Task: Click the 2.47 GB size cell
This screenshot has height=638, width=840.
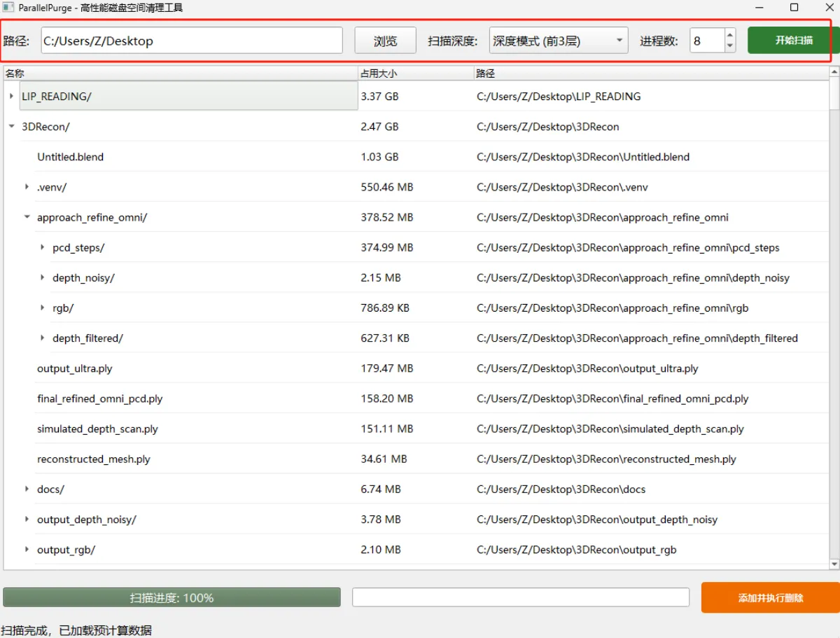Action: pyautogui.click(x=379, y=127)
